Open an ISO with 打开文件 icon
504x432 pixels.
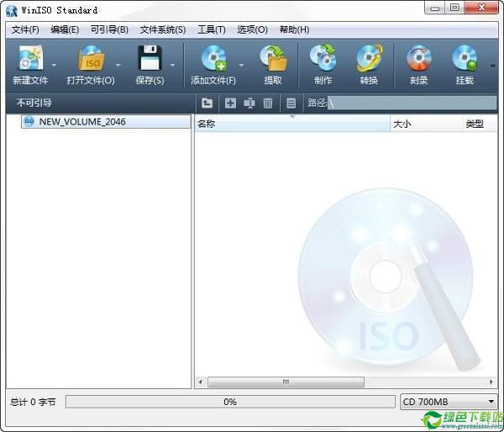90,59
